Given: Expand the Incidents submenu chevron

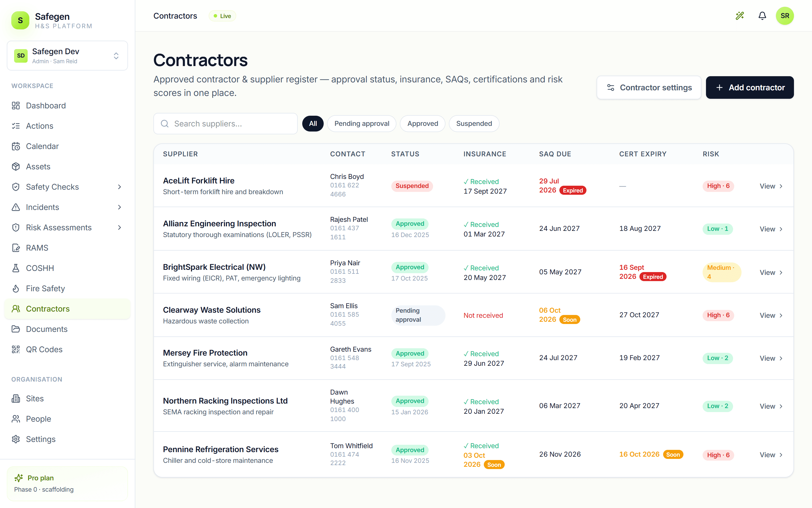Looking at the screenshot, I should tap(120, 207).
